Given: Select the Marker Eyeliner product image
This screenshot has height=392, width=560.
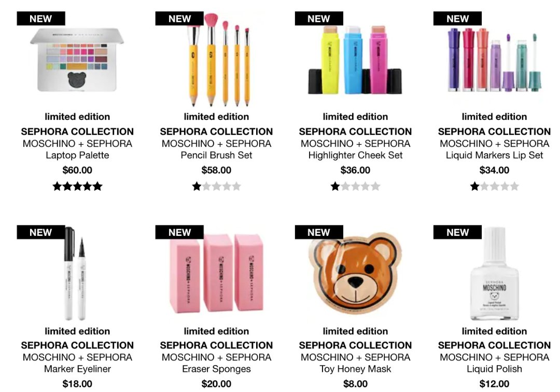Looking at the screenshot, I should 75,273.
